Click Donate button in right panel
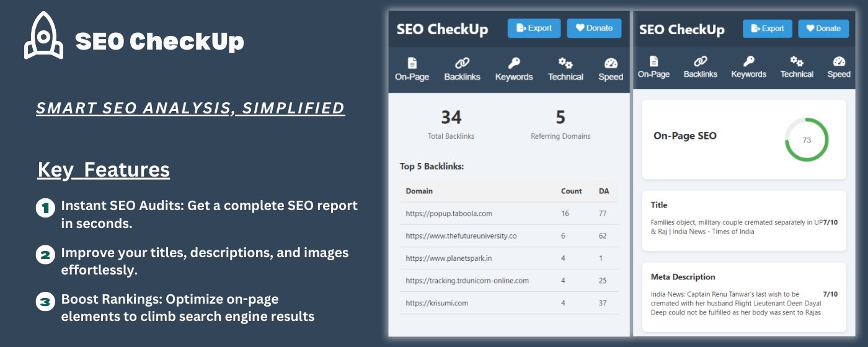This screenshot has width=868, height=347. pos(823,29)
